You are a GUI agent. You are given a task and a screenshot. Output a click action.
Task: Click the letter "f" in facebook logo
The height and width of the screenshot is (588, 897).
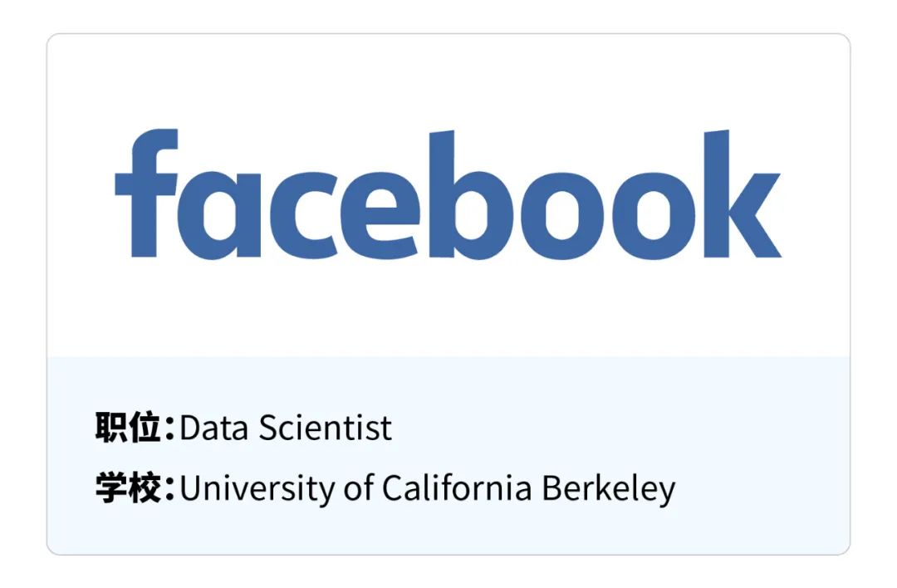146,194
